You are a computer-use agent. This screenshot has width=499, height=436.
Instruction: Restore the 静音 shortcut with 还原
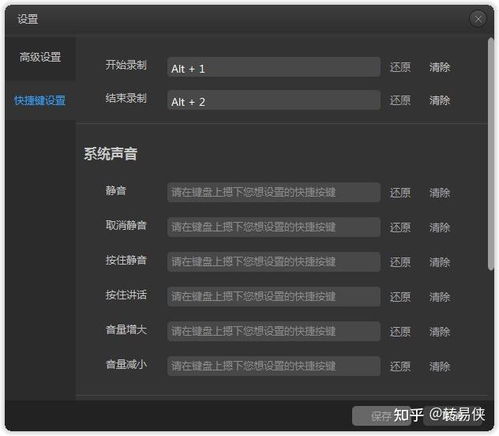pyautogui.click(x=400, y=193)
